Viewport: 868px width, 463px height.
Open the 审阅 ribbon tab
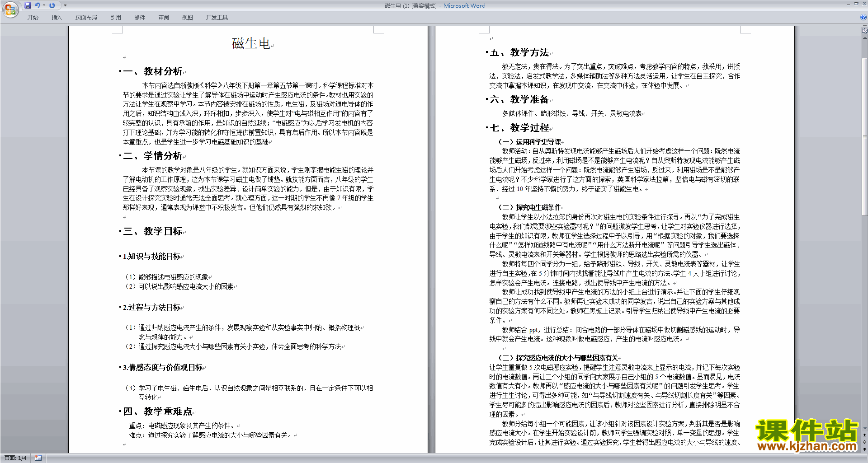164,18
